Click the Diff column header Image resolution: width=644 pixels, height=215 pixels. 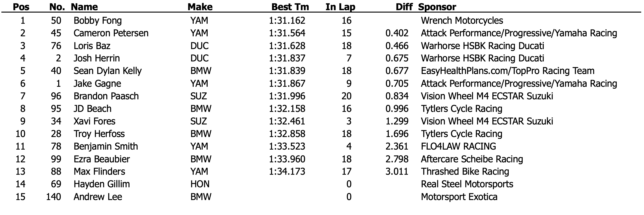(x=404, y=7)
